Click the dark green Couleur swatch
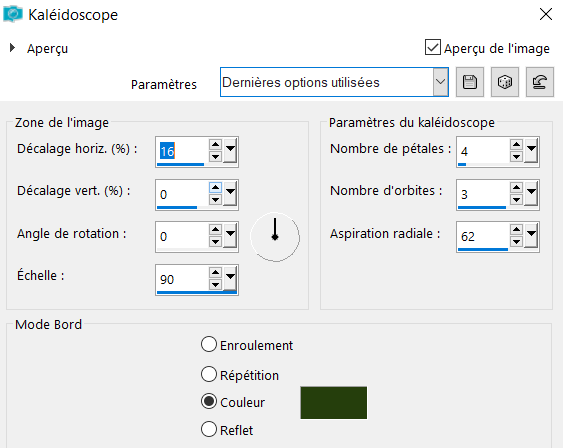Screen dimensions: 563x448 click(x=334, y=402)
